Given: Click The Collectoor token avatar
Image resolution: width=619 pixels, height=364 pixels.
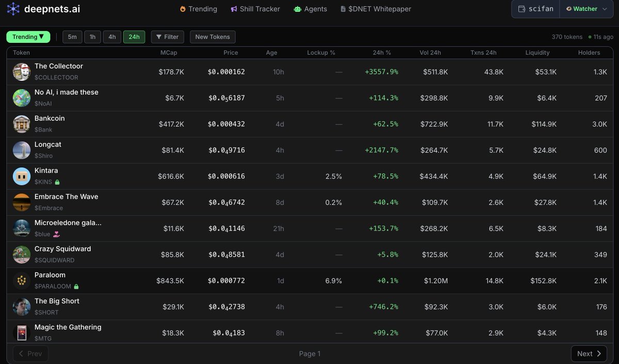Looking at the screenshot, I should [22, 72].
